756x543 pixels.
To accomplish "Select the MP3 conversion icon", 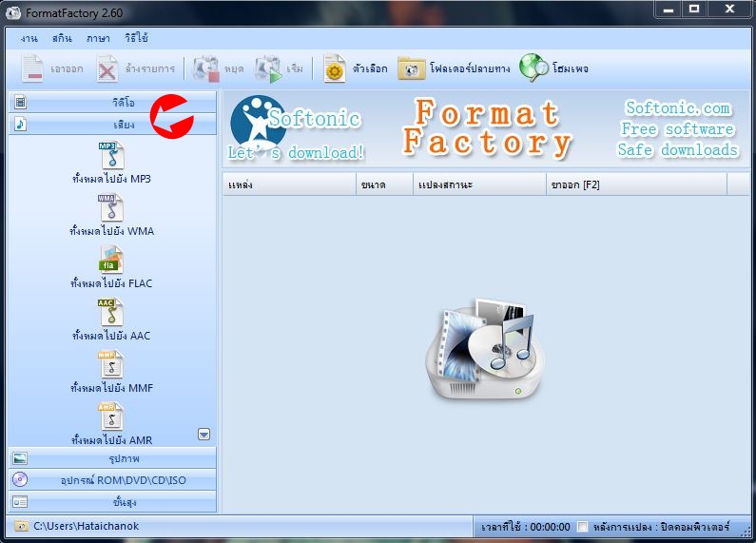I will (111, 155).
